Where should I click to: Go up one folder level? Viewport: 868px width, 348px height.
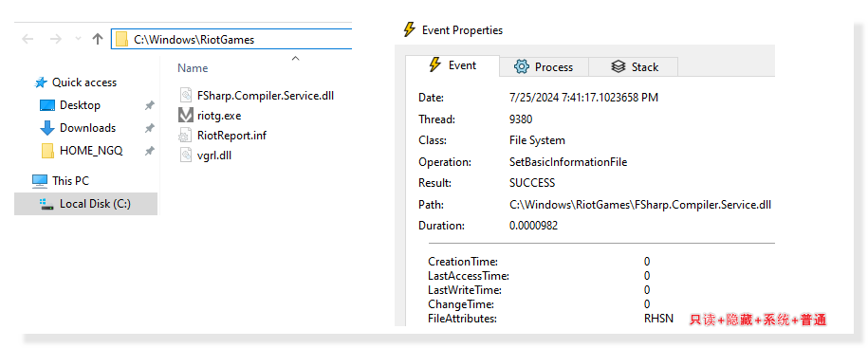(x=98, y=39)
